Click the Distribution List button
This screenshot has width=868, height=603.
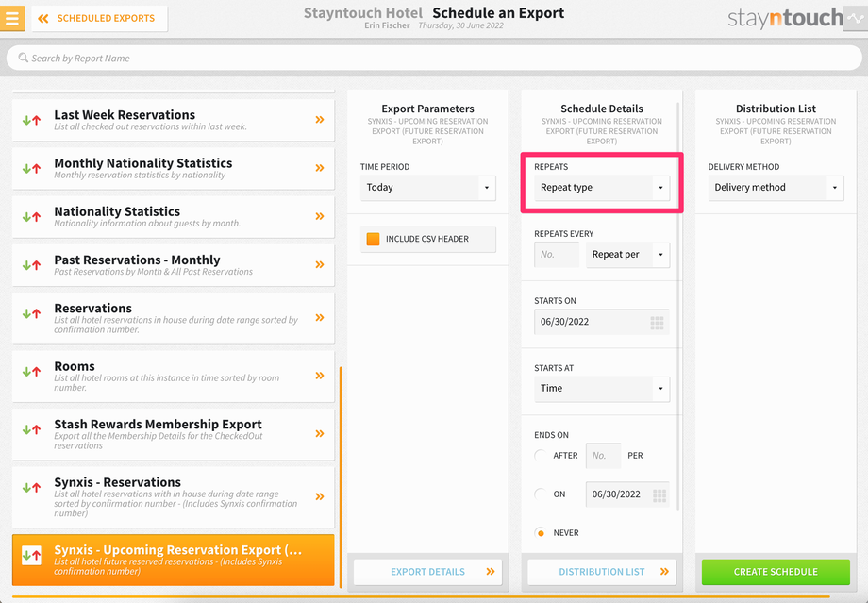[602, 572]
